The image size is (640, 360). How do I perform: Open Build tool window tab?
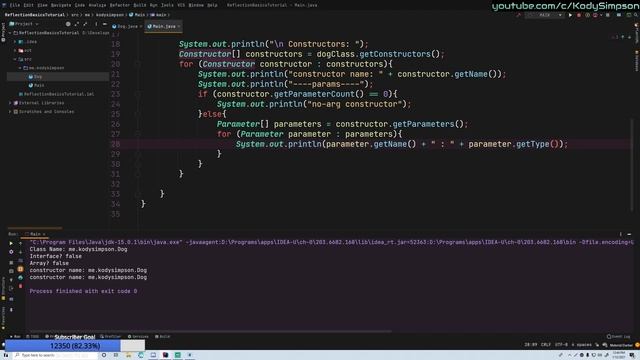tap(162, 337)
